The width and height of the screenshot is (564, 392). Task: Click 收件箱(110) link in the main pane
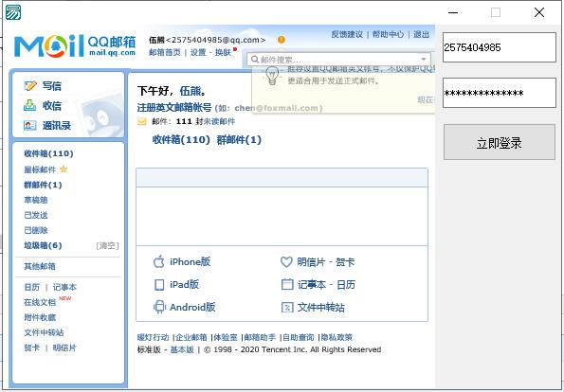[x=181, y=139]
